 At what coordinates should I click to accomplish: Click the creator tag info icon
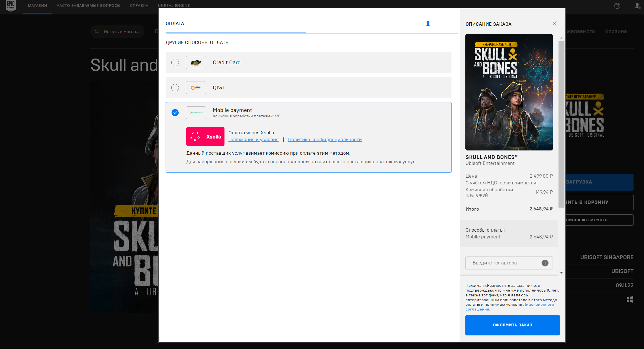pos(545,263)
